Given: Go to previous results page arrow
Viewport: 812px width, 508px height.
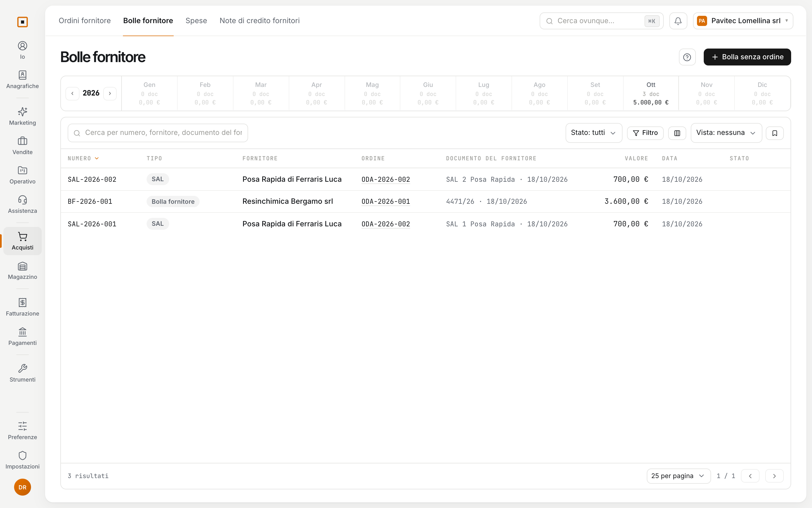Looking at the screenshot, I should click(750, 476).
